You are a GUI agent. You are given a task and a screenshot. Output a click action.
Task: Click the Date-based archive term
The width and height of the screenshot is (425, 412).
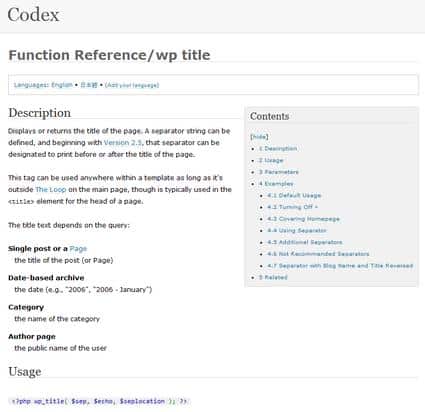point(46,278)
